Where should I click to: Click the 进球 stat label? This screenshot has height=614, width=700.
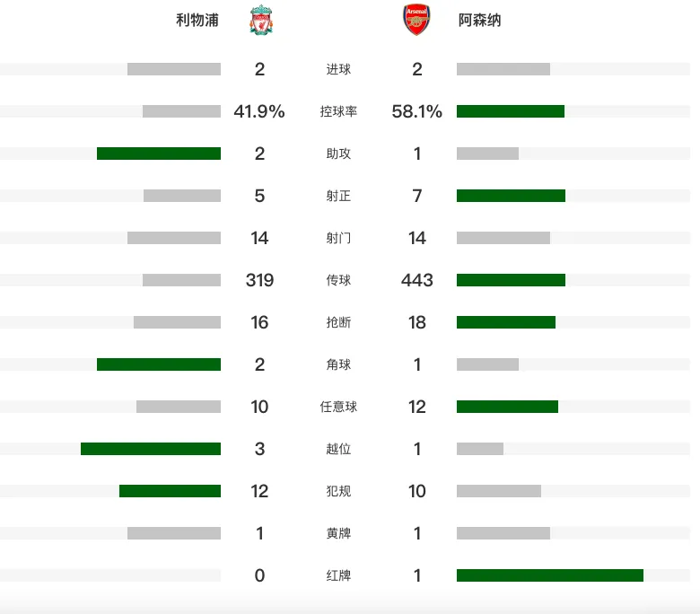tap(338, 69)
